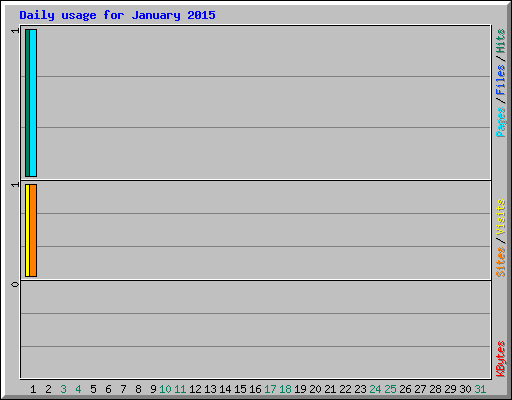Viewport: 512px width, 400px height.
Task: Click the Sites legend label
Action: 500,262
